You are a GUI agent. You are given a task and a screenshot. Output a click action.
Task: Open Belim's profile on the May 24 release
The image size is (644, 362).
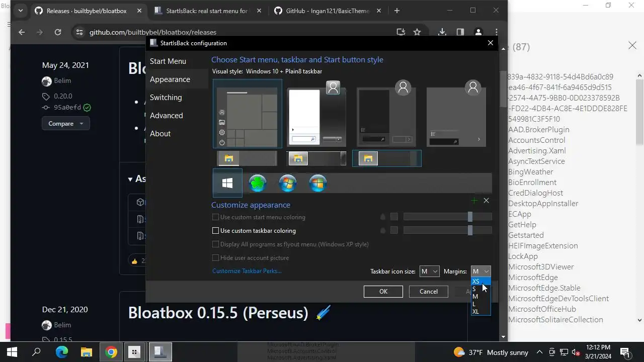tap(62, 81)
